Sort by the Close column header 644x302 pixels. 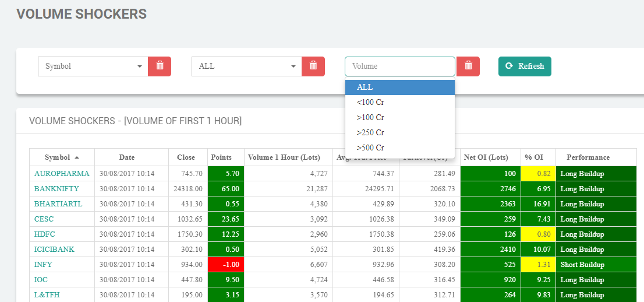pyautogui.click(x=188, y=157)
